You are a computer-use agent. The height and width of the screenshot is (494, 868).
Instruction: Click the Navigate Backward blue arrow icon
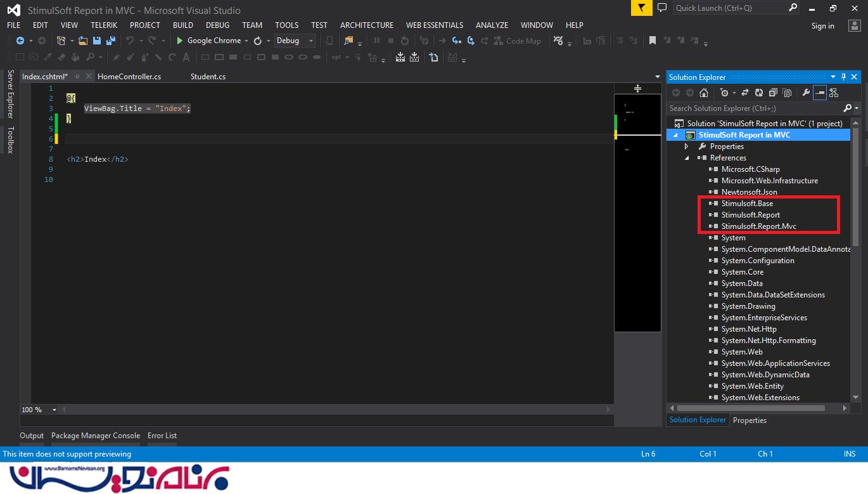(20, 41)
